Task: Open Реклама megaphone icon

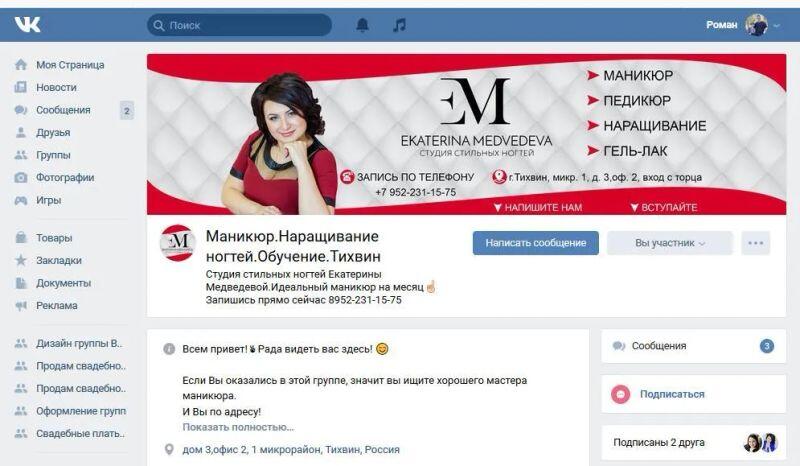Action: pyautogui.click(x=21, y=305)
